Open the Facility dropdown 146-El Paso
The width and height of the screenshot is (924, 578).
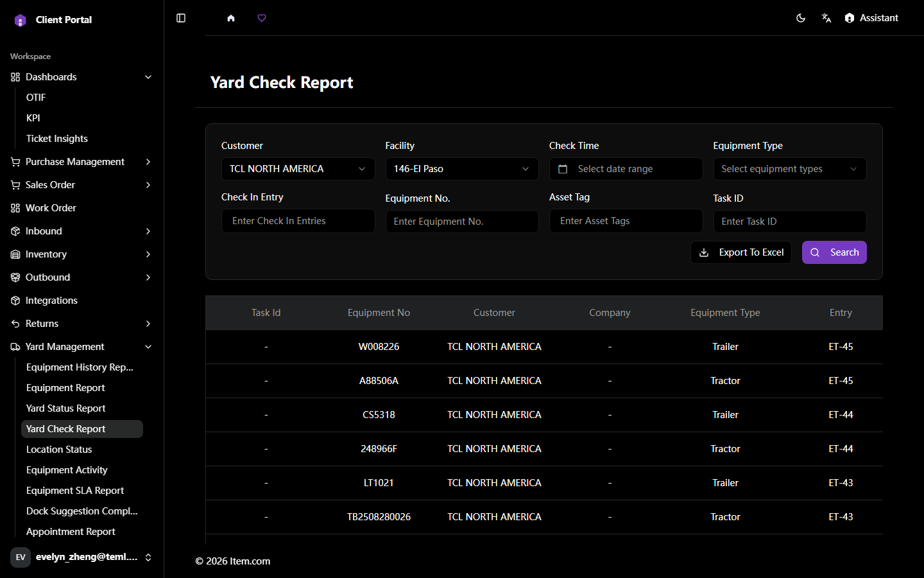[462, 169]
